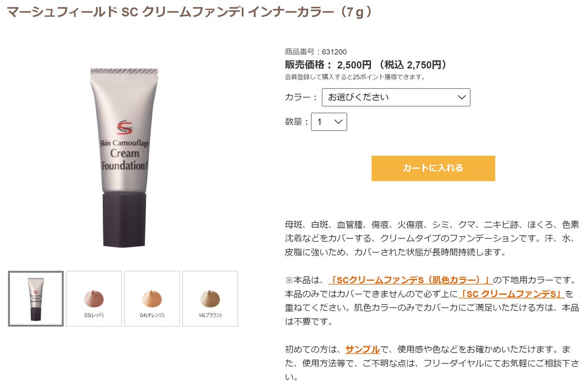View the 03 (レッド) color thumbnail

click(x=94, y=299)
